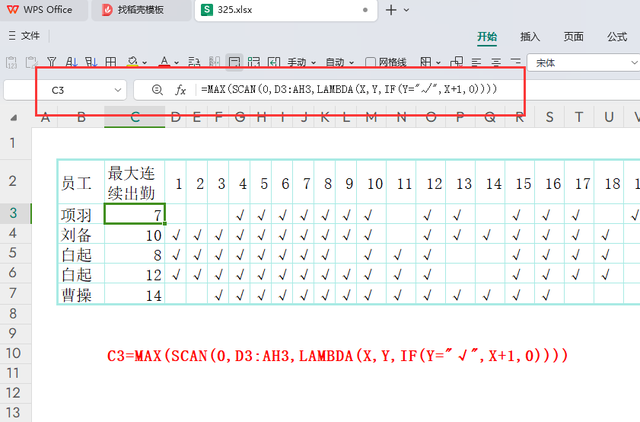Open font color dropdown arrow

point(176,63)
